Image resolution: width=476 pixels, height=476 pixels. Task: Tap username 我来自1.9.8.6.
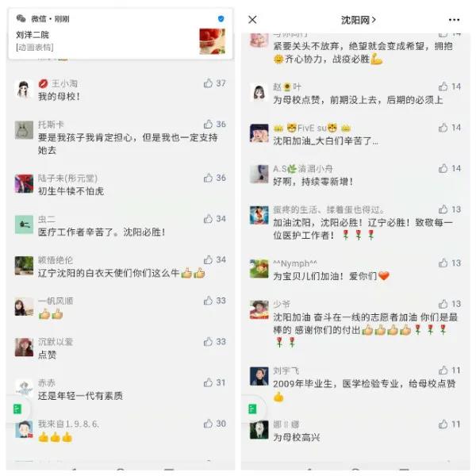pyautogui.click(x=68, y=424)
